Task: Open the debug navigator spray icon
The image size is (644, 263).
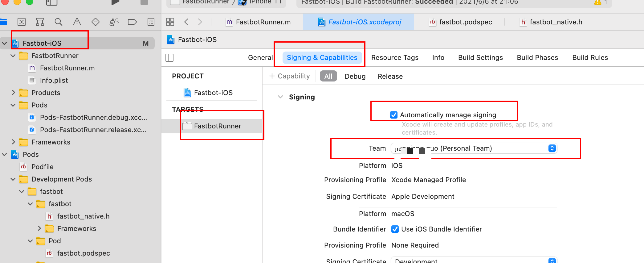Action: pos(114,22)
